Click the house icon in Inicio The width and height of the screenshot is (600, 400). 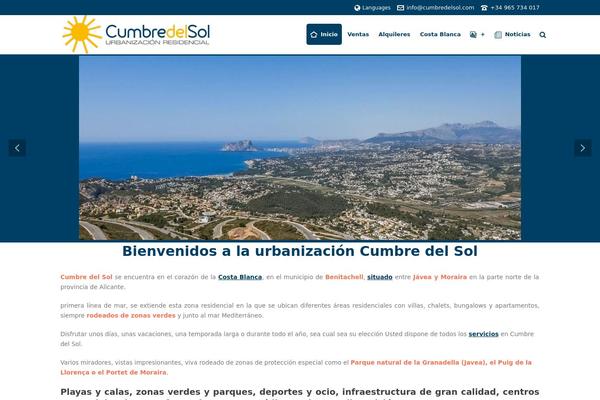coord(314,35)
